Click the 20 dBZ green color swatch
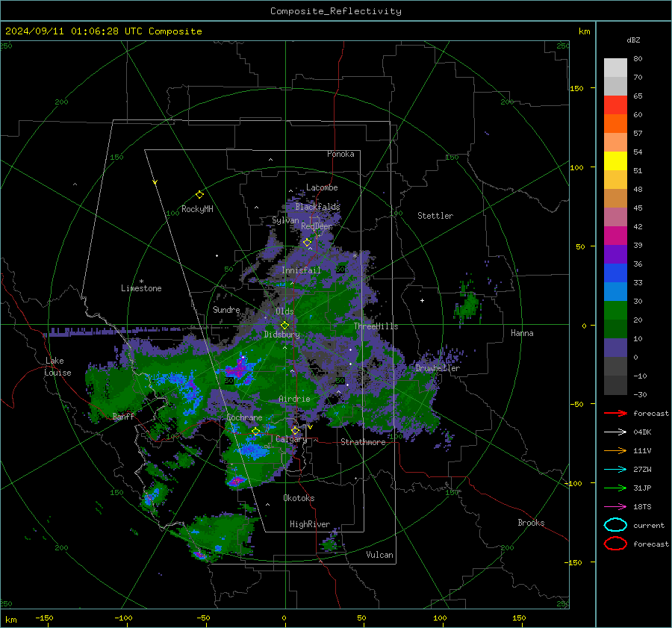This screenshot has width=672, height=628. tap(615, 329)
